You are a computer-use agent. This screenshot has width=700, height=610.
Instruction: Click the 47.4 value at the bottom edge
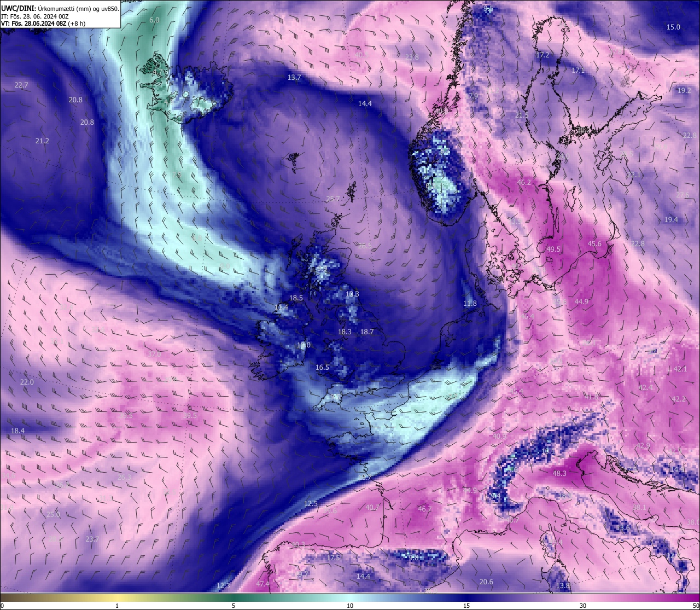coord(262,584)
